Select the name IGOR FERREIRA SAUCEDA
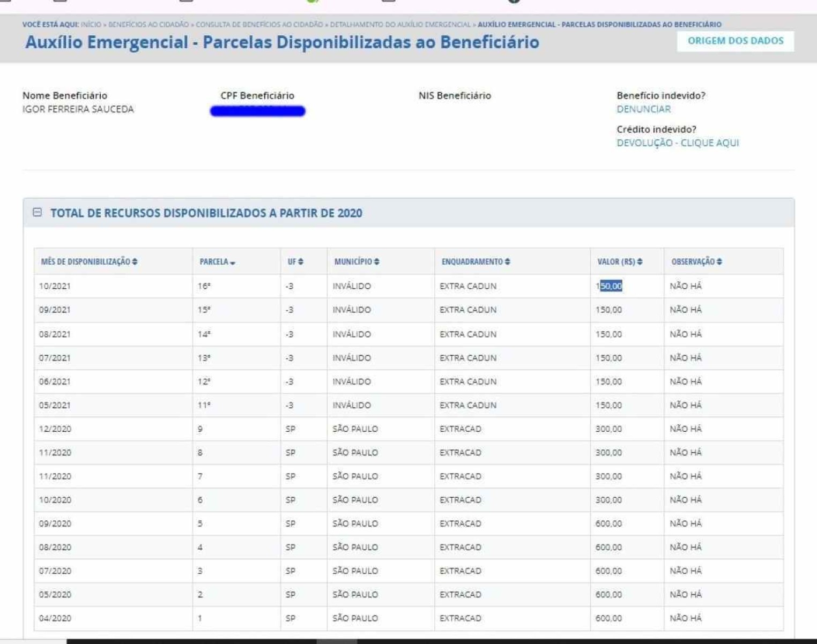 [78, 109]
